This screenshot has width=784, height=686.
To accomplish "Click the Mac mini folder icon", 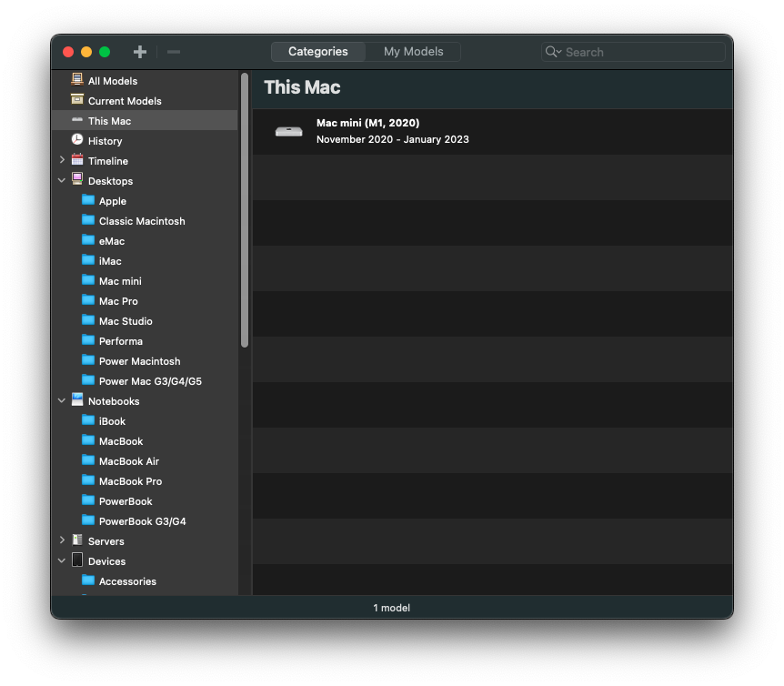I will coord(88,280).
